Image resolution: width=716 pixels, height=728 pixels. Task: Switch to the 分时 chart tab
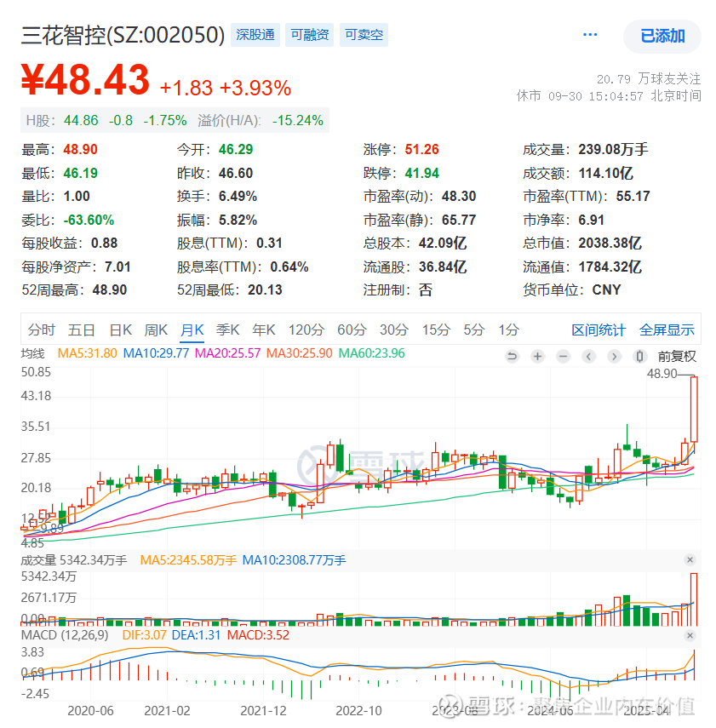coord(42,330)
